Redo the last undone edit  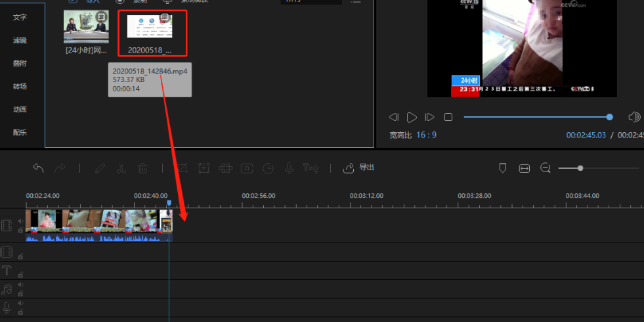[x=60, y=168]
